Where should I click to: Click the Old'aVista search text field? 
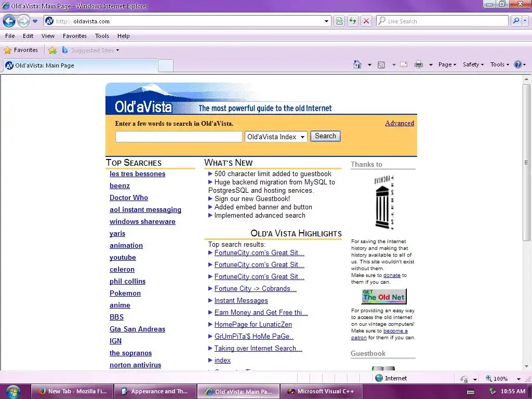point(179,137)
